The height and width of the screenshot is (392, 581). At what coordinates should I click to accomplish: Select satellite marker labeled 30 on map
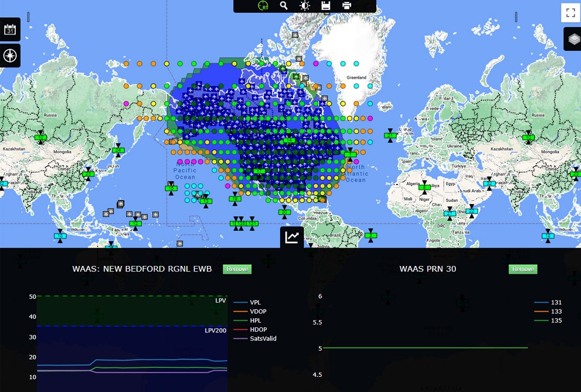(x=285, y=212)
